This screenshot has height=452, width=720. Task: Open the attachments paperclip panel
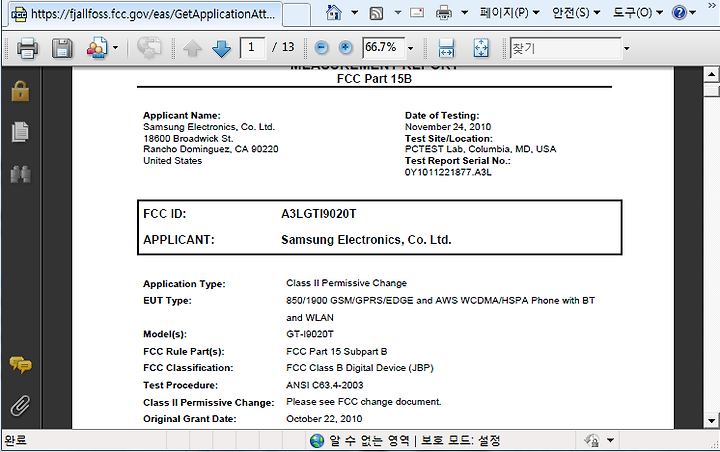pyautogui.click(x=21, y=406)
